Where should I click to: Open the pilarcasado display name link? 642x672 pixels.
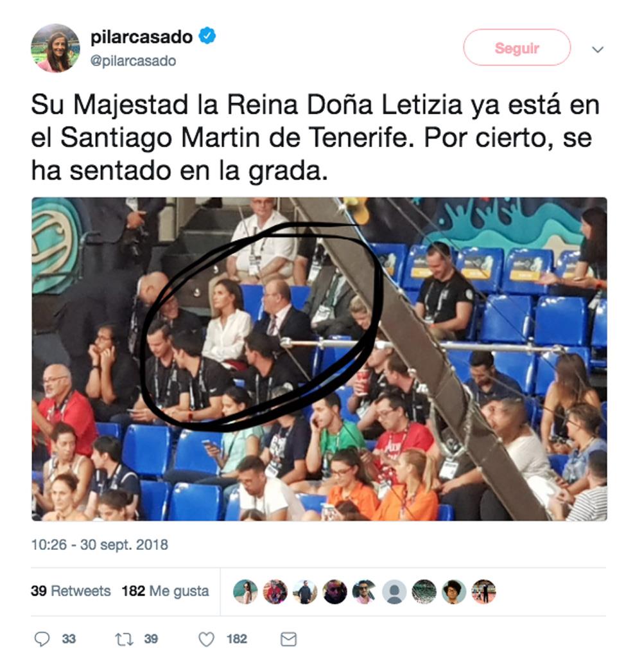[141, 37]
